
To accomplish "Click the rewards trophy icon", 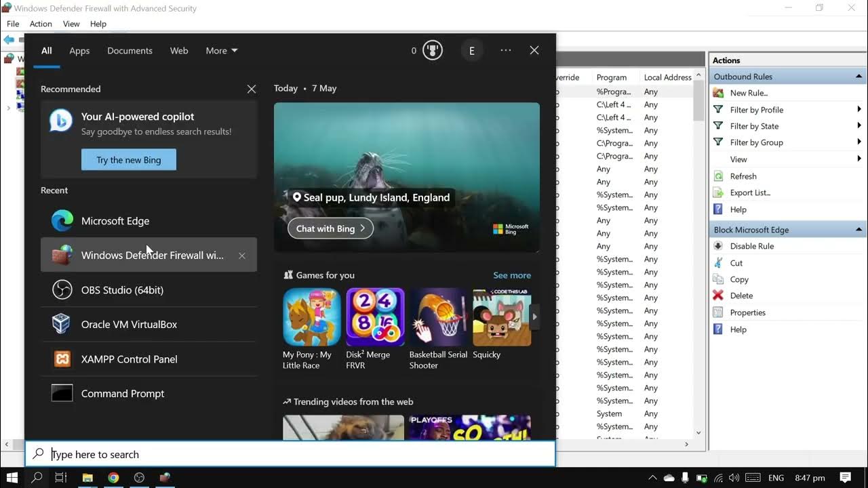I will click(433, 50).
